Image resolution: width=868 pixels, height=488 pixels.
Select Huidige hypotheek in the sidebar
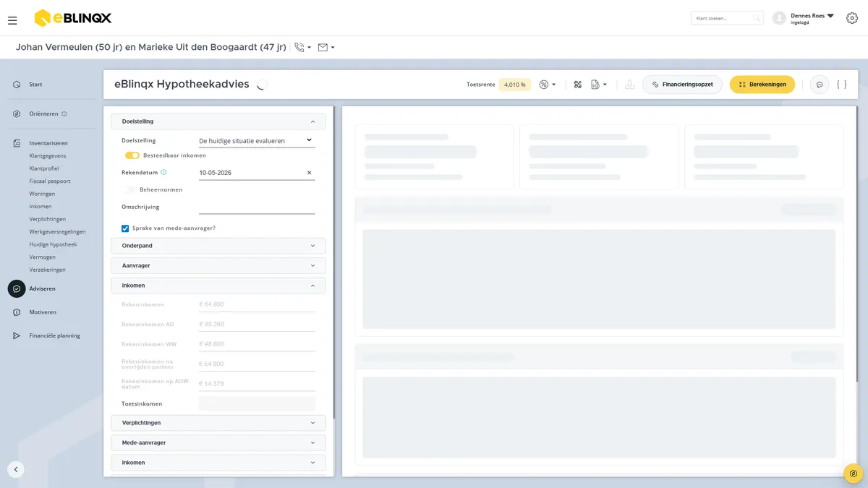click(x=54, y=244)
